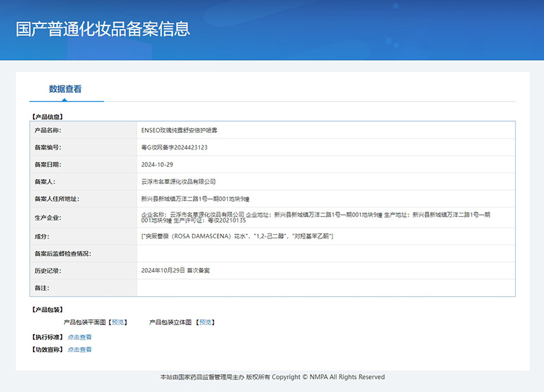The height and width of the screenshot is (392, 544).
Task: Select the ingredients ROSA DAMASCENA text
Action: coord(237,236)
